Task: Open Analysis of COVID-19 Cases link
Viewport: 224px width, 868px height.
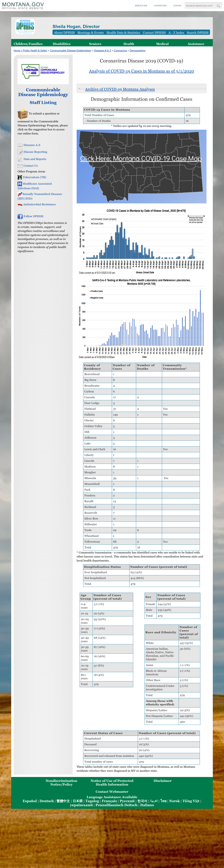Action: tap(141, 71)
